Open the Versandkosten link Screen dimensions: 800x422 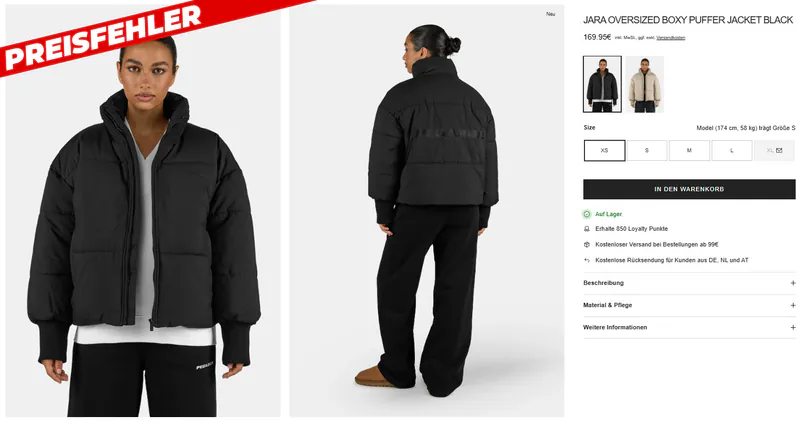point(670,38)
